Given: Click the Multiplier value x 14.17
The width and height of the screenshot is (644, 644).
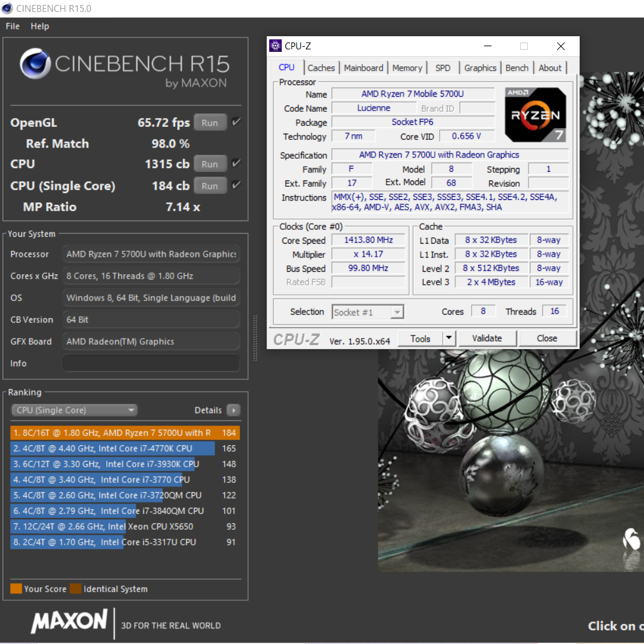Looking at the screenshot, I should pyautogui.click(x=369, y=254).
